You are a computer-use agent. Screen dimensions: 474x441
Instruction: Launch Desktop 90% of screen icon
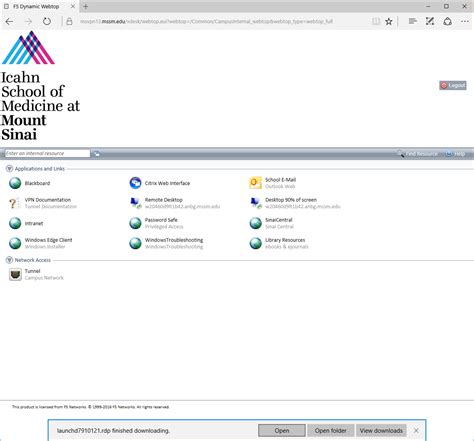coord(256,203)
